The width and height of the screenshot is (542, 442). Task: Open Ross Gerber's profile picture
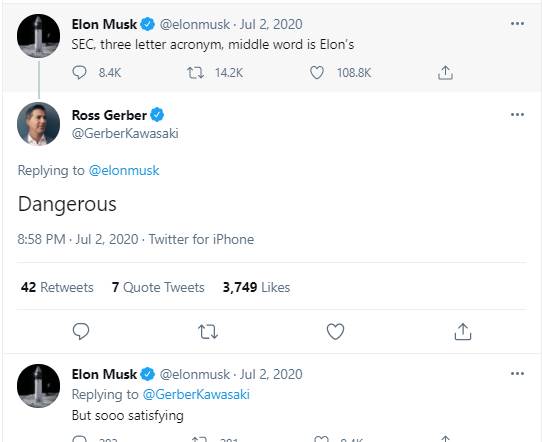click(x=38, y=123)
